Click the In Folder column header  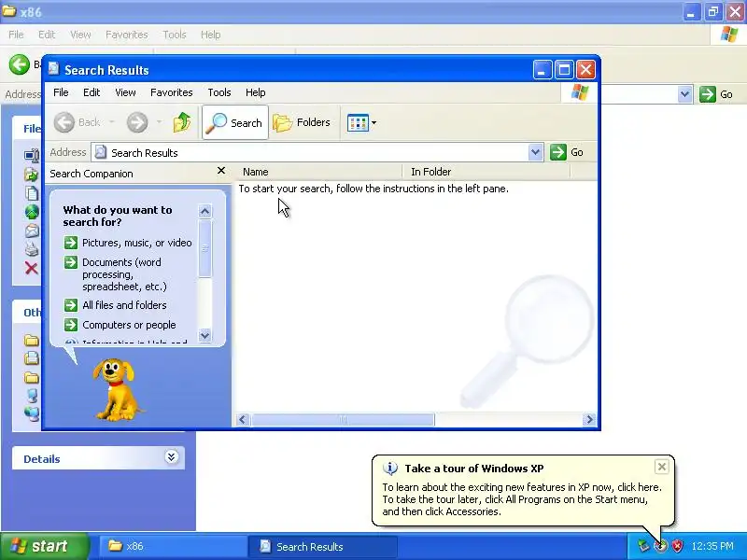(486, 172)
